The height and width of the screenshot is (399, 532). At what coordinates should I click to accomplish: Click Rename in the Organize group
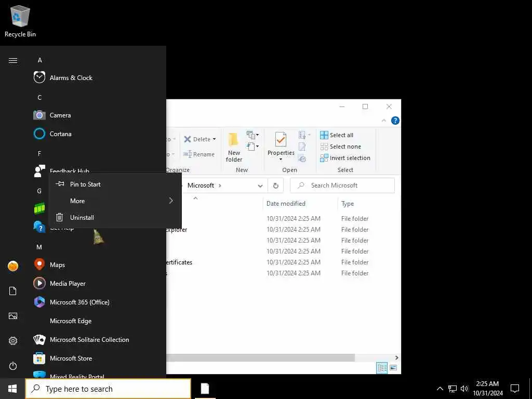coord(199,154)
